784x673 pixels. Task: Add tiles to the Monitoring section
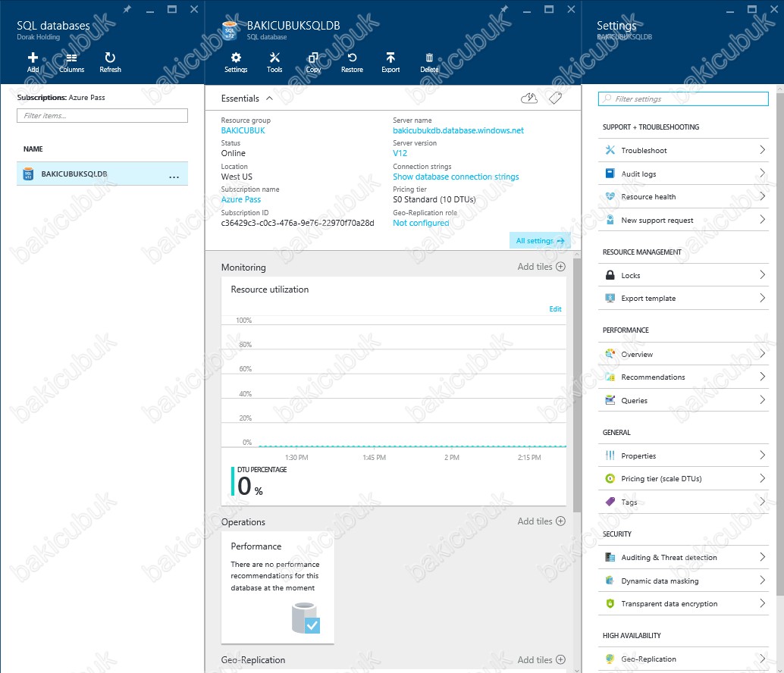click(541, 267)
